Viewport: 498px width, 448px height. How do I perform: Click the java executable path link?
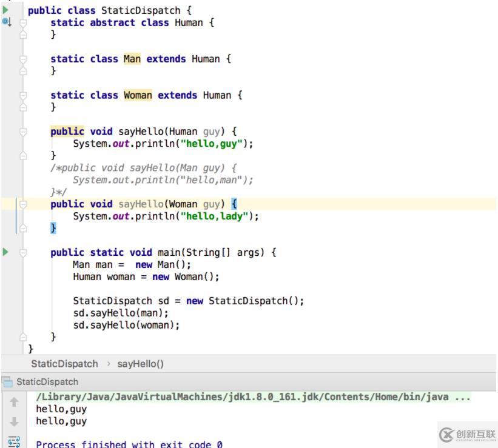click(x=253, y=397)
